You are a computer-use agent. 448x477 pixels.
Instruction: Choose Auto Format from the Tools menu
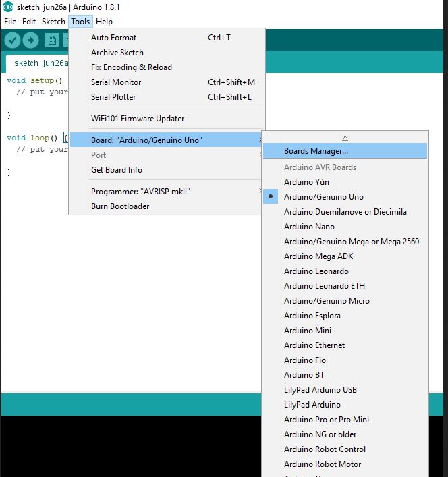tap(167, 38)
